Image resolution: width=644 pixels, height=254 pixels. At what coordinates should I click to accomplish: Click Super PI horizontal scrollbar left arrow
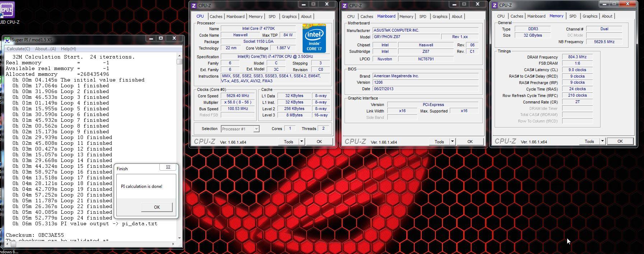tap(8, 244)
